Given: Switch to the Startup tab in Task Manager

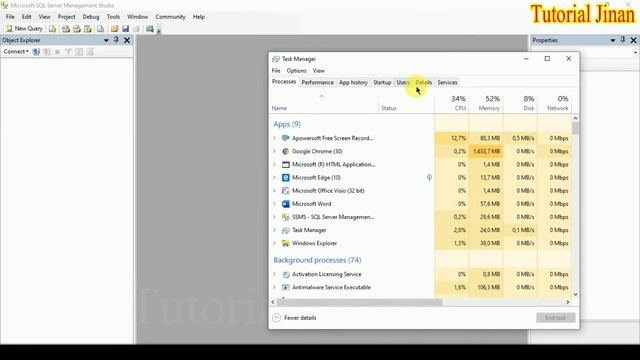Looking at the screenshot, I should [x=382, y=82].
